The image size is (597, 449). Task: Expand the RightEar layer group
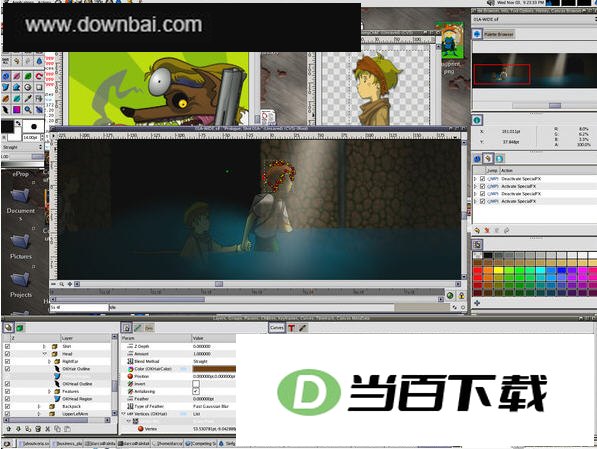pyautogui.click(x=49, y=361)
